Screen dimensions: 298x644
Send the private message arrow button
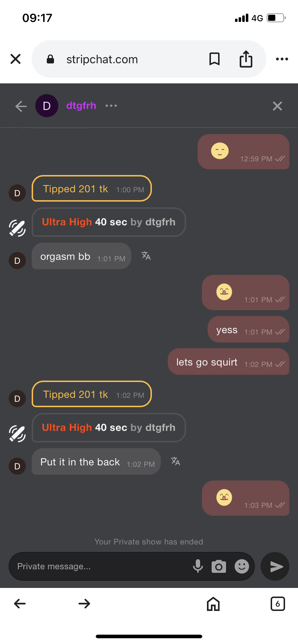pos(275,566)
